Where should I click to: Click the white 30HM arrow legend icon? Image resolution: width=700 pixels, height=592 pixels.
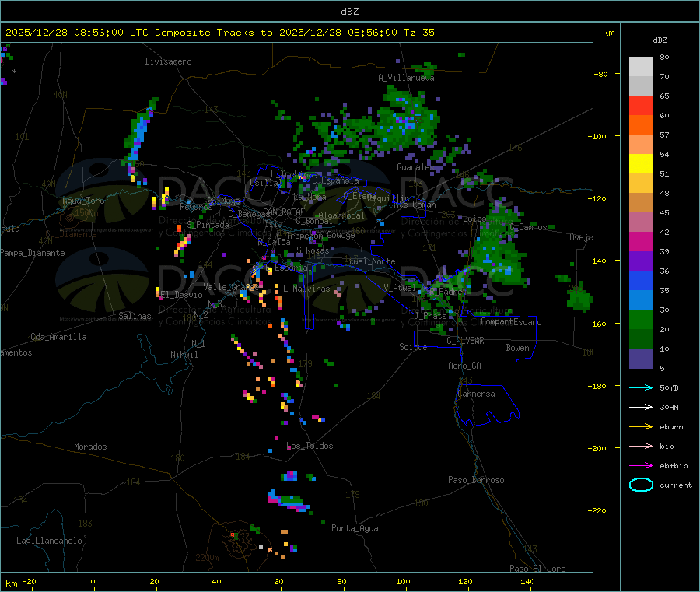click(641, 407)
